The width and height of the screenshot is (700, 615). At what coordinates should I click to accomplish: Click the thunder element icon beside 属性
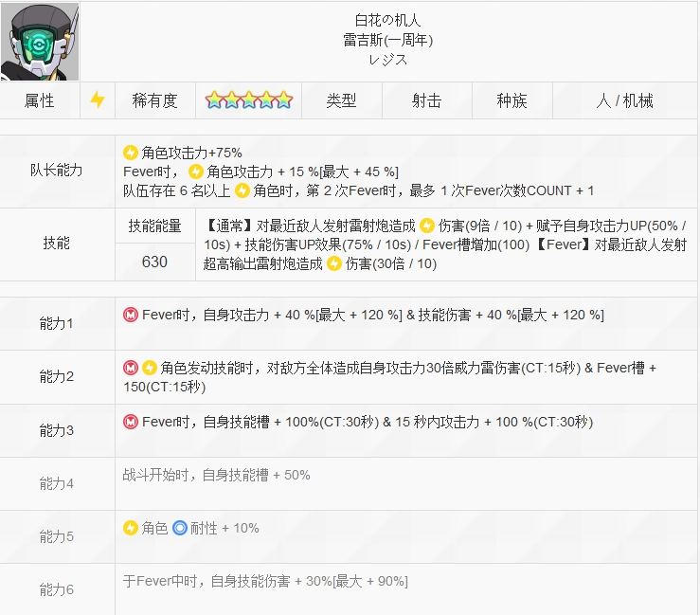click(x=98, y=99)
